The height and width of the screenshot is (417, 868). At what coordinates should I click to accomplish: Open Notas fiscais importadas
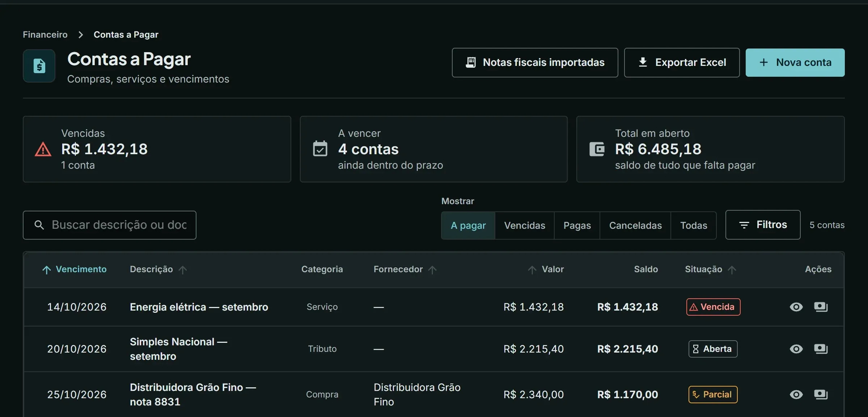click(x=535, y=63)
